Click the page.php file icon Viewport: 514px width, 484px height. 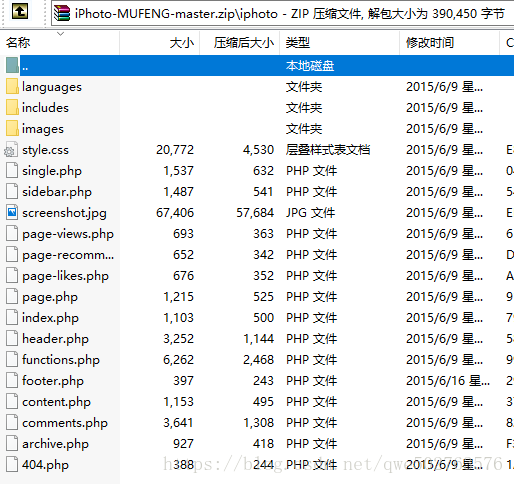coord(12,296)
